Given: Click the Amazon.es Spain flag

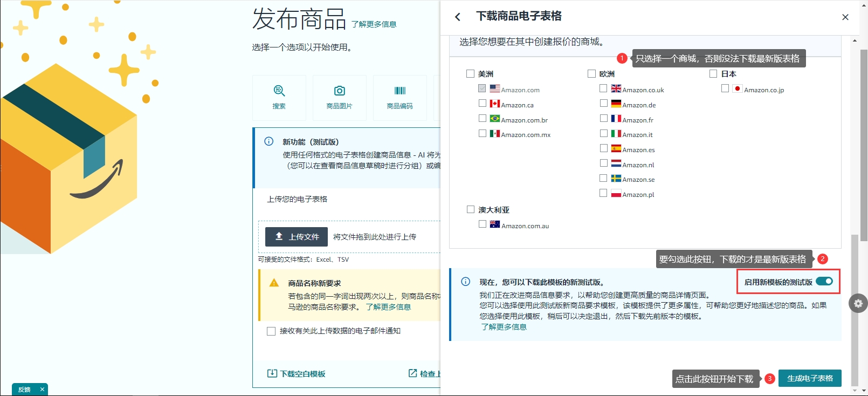Looking at the screenshot, I should (616, 148).
